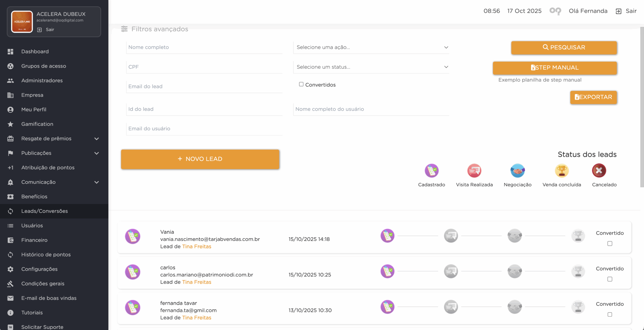
Task: Click the Nome completo input field
Action: (204, 47)
